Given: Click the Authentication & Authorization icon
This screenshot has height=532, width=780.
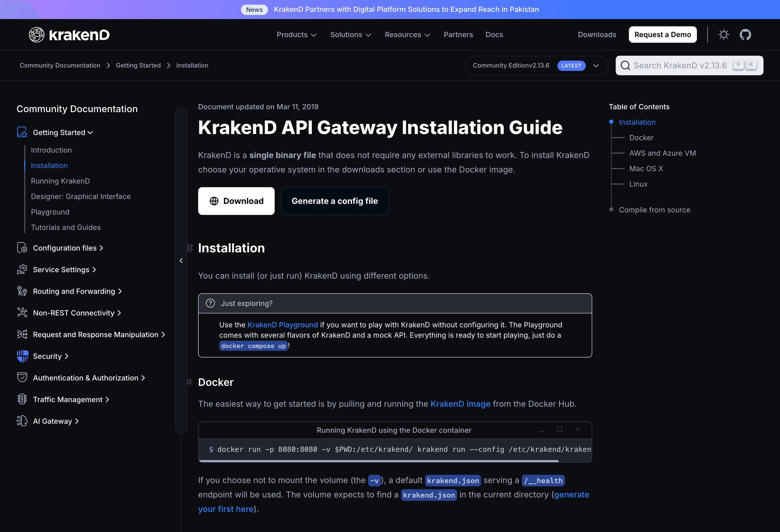Looking at the screenshot, I should (x=22, y=377).
